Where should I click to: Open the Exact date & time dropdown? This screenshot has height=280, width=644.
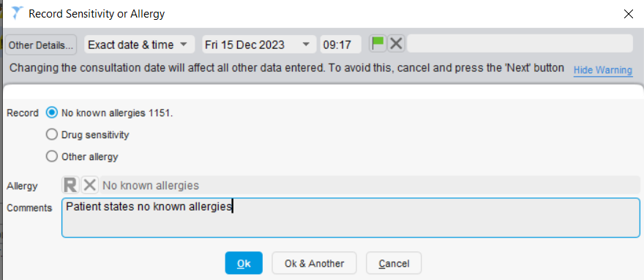(x=139, y=45)
